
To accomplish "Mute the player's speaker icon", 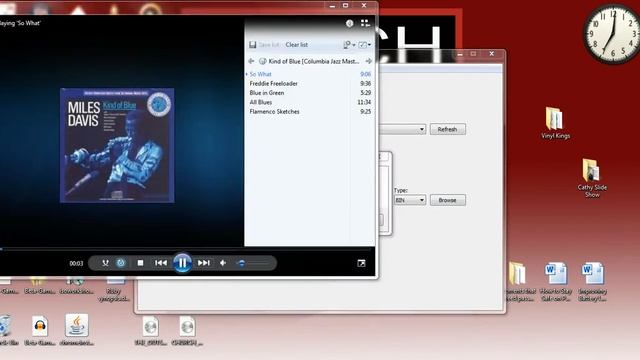I will (x=223, y=263).
